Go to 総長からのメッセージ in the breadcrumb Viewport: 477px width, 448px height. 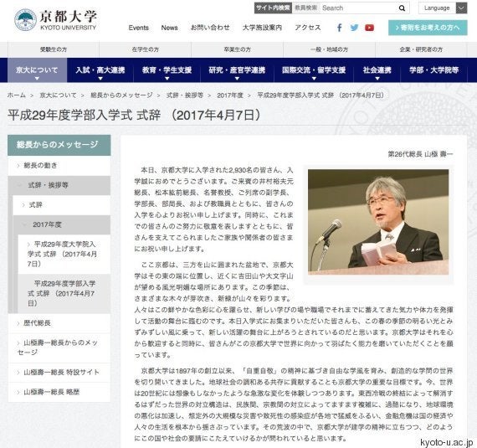(121, 95)
